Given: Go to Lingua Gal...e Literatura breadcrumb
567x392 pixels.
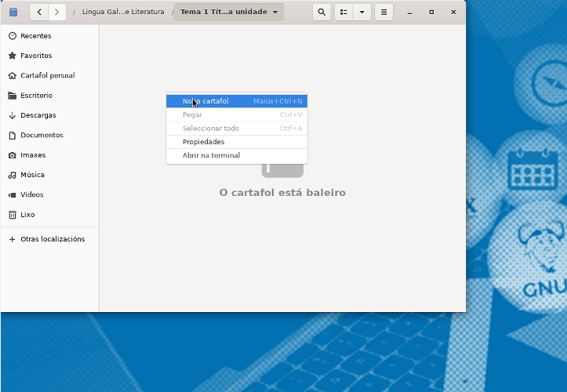Looking at the screenshot, I should (123, 13).
